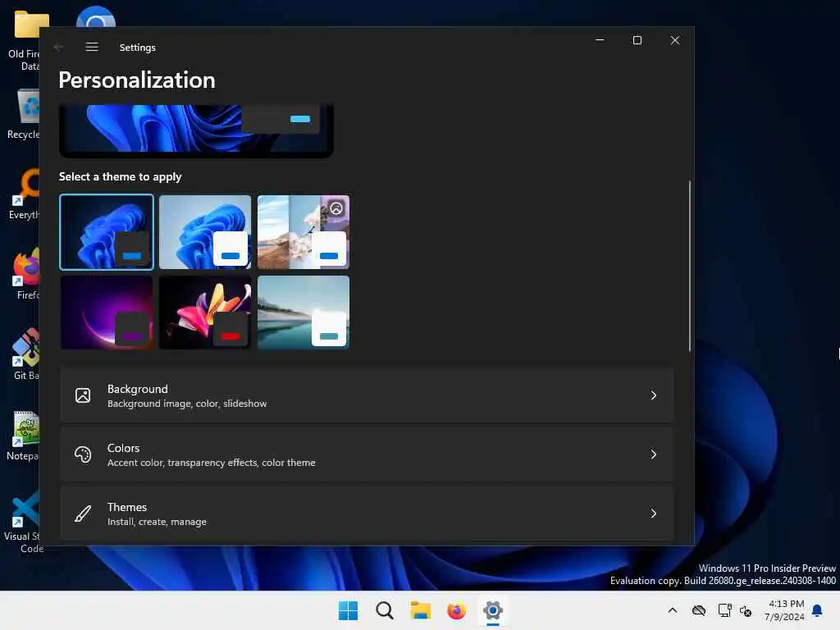Apply the light Windows bloom theme
Viewport: 840px width, 630px height.
point(205,232)
